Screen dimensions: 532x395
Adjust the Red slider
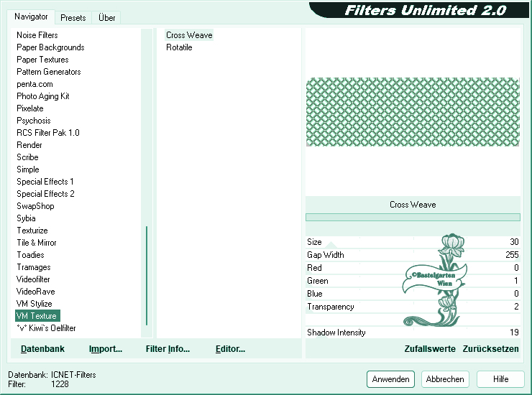pos(413,267)
